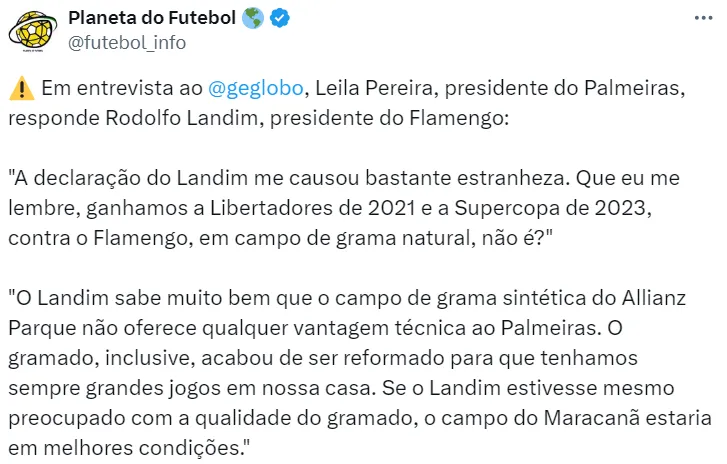Image resolution: width=727 pixels, height=464 pixels.
Task: Click the yellow warning emoji in the tweet
Action: click(20, 90)
